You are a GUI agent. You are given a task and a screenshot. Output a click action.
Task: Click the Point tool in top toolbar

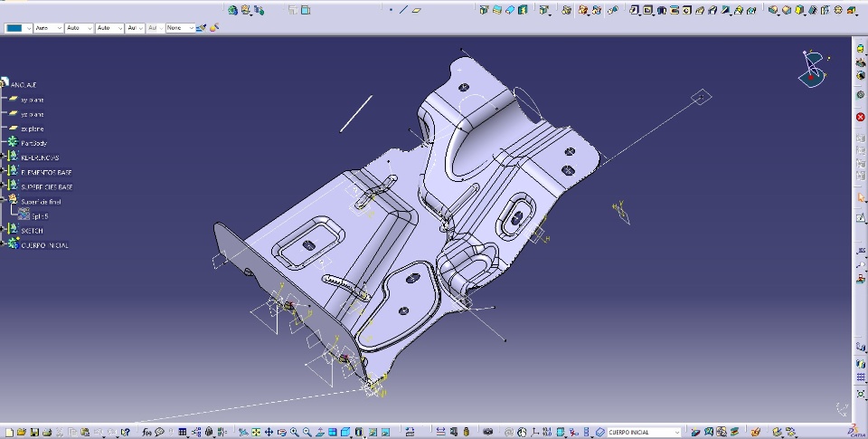coord(391,9)
